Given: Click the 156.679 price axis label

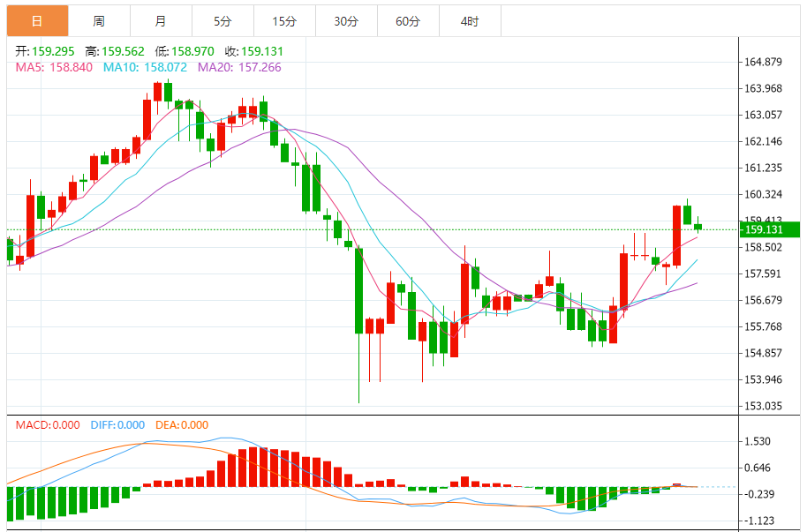Looking at the screenshot, I should click(x=763, y=300).
